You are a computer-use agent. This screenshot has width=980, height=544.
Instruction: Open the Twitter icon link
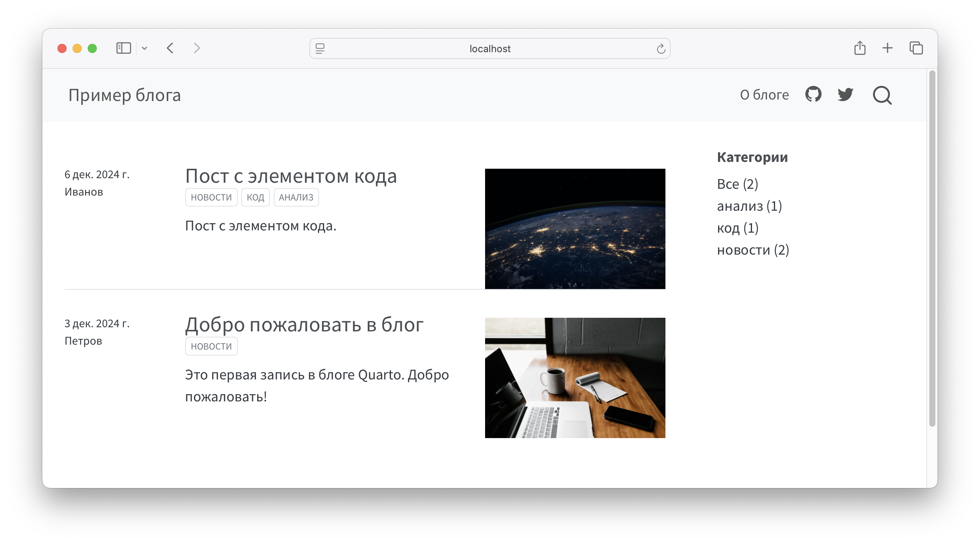(x=845, y=95)
